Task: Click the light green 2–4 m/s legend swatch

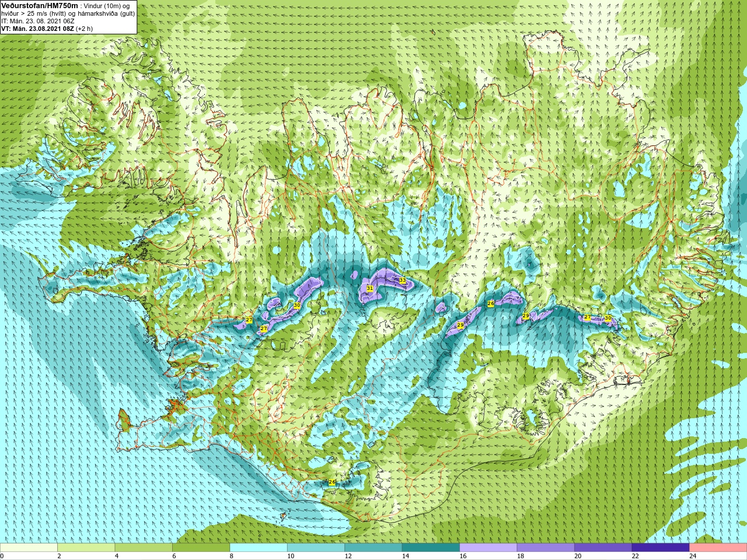Action: tap(86, 548)
